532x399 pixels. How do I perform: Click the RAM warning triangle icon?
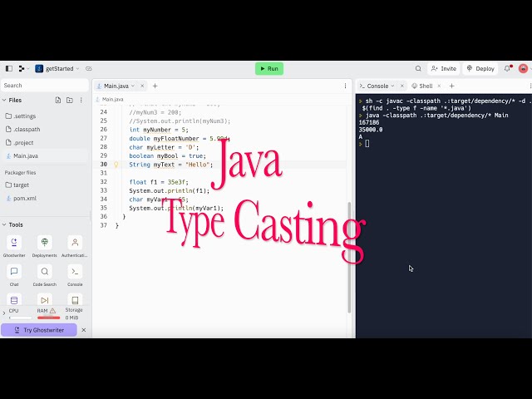click(x=52, y=311)
